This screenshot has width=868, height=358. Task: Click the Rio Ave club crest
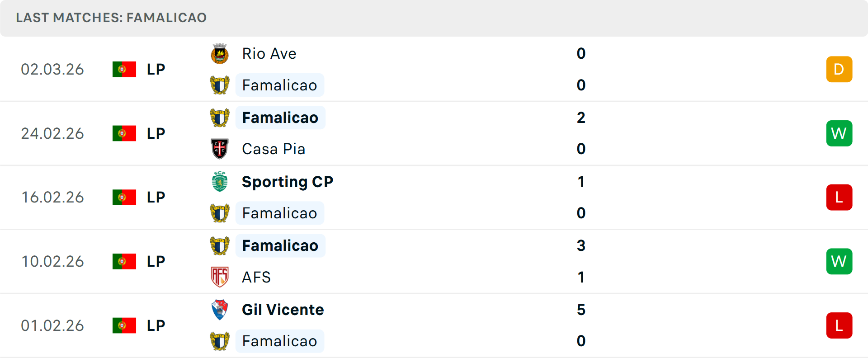tap(220, 54)
